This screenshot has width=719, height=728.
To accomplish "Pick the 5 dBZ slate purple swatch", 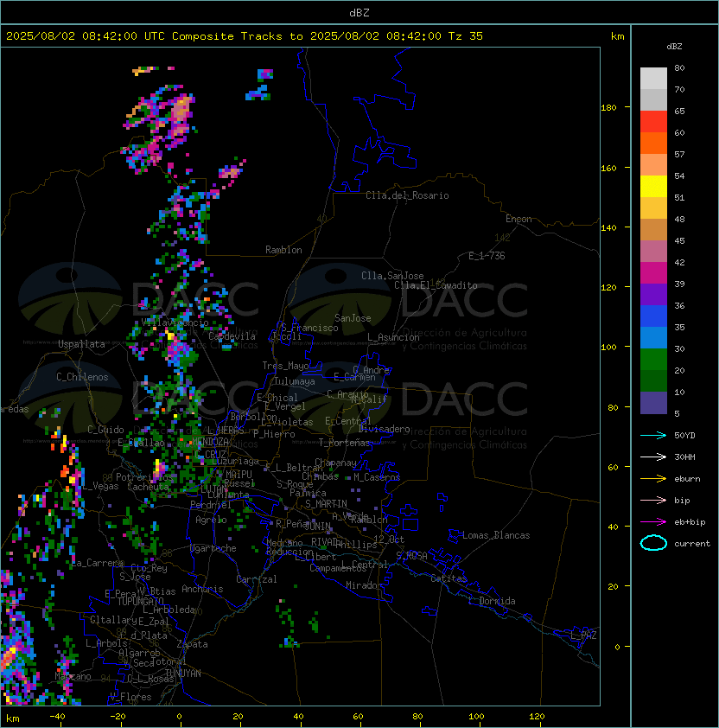I will 653,403.
